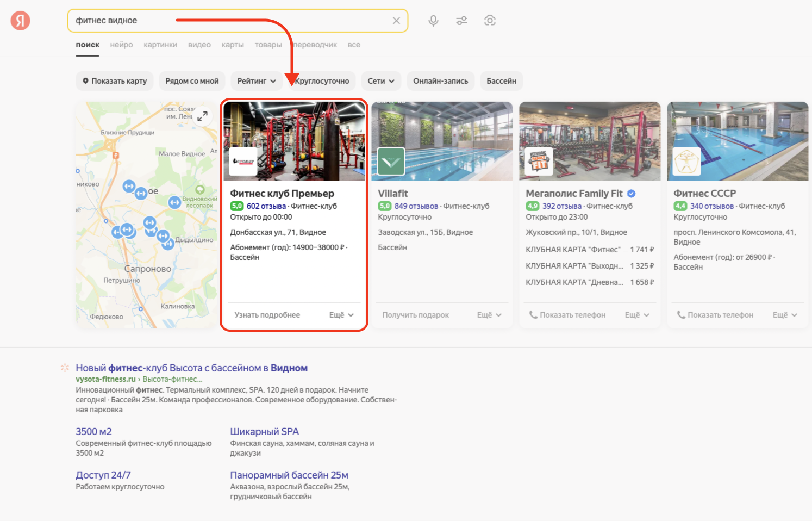This screenshot has height=521, width=812.
Task: Open image search camera icon
Action: (490, 21)
